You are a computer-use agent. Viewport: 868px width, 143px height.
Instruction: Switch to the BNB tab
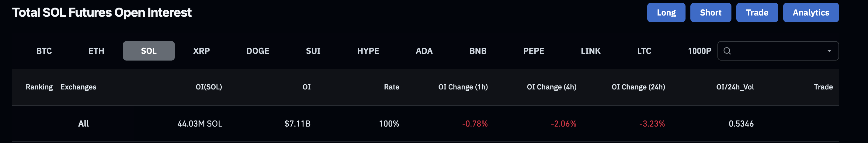coord(478,51)
